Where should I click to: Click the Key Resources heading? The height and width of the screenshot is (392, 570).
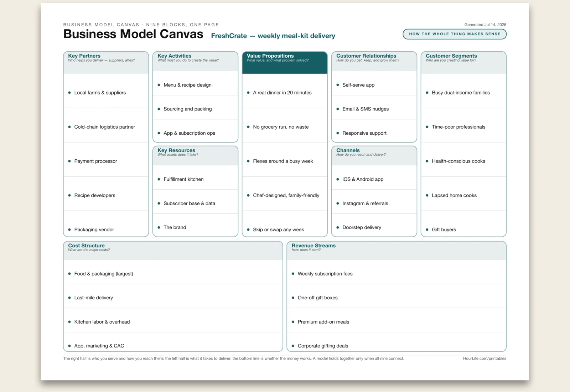coord(176,150)
